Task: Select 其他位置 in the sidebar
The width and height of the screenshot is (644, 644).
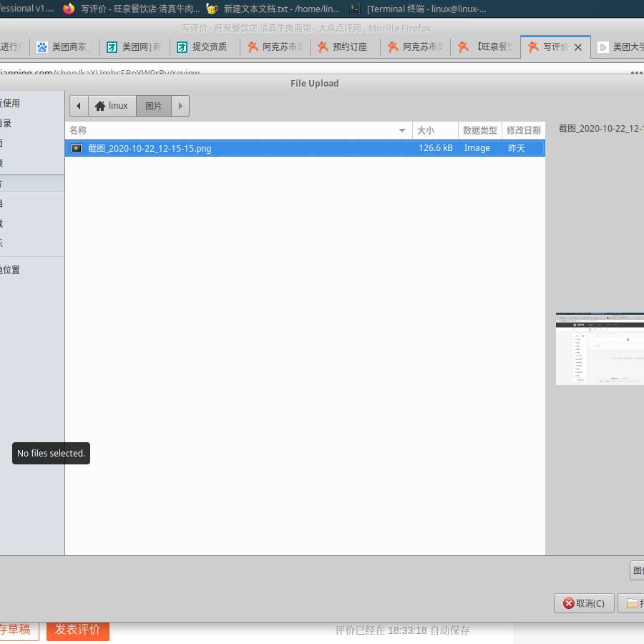Action: pyautogui.click(x=31, y=270)
